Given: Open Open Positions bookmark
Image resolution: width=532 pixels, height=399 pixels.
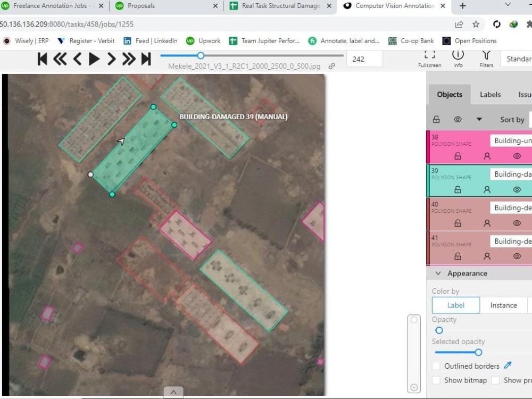Looking at the screenshot, I should (470, 41).
